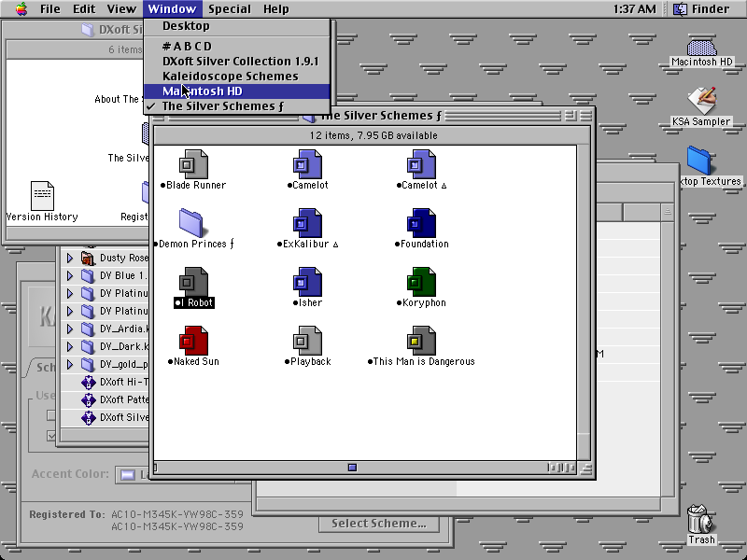Expand the DV_Ardia folder row

coord(69,329)
